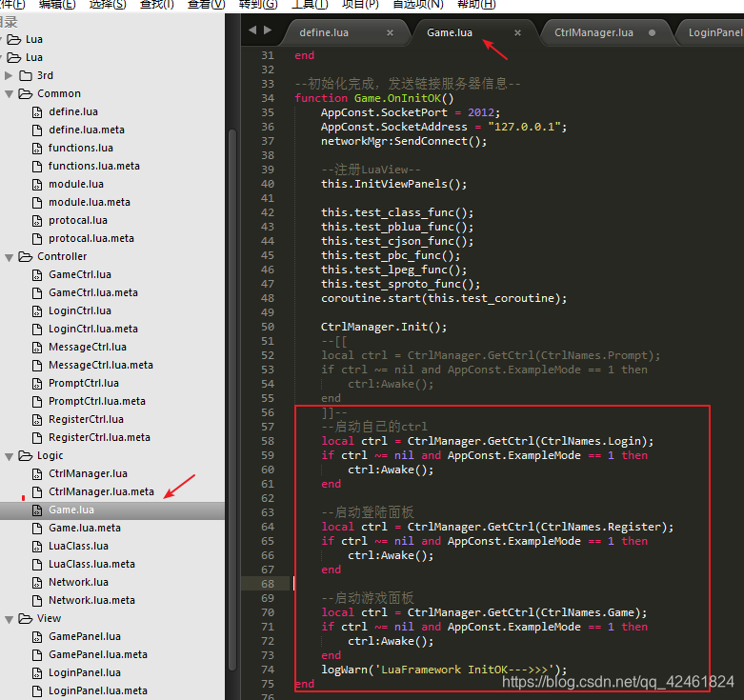The image size is (744, 700).
Task: Open the 选择(S) menu
Action: (108, 5)
